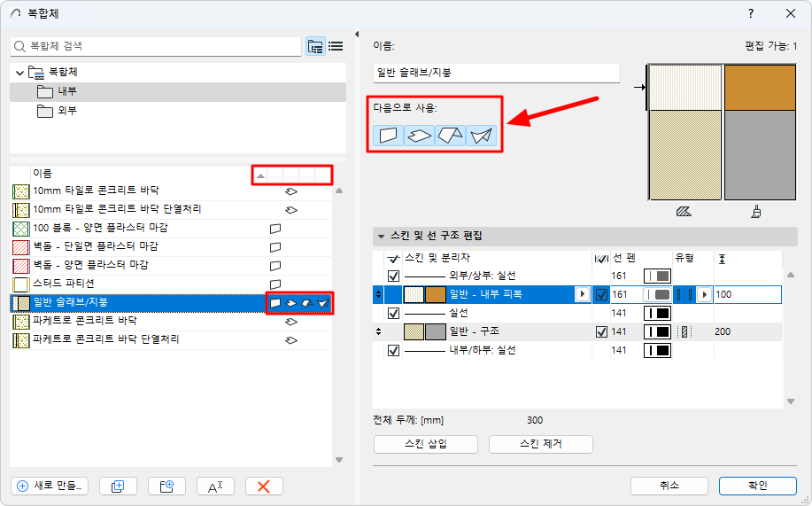Collapse the 복합체 root folder

pyautogui.click(x=19, y=73)
